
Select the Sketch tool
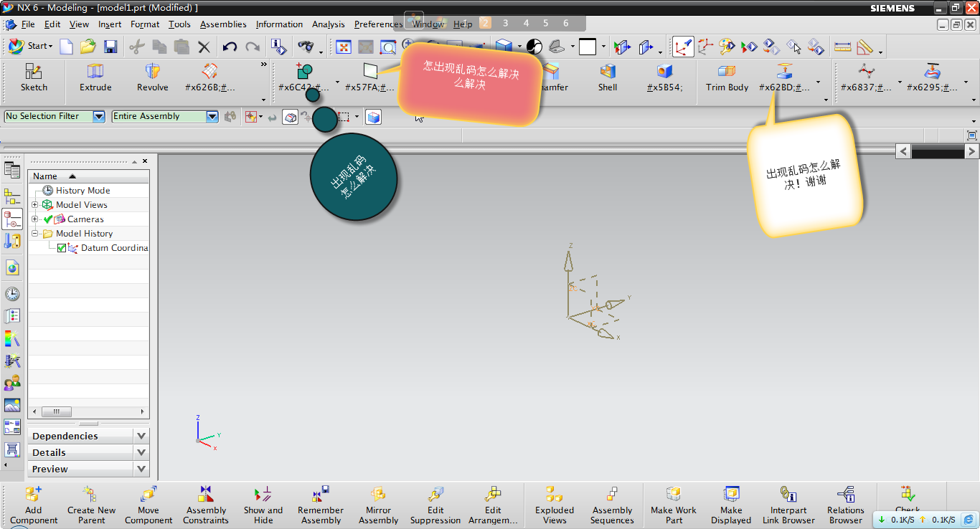[34, 77]
